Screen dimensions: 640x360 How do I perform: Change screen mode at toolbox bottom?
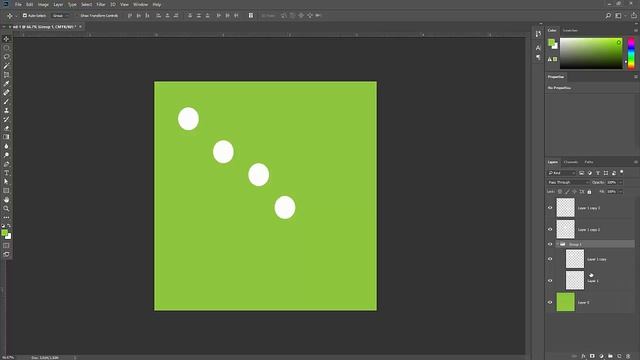(x=6, y=254)
